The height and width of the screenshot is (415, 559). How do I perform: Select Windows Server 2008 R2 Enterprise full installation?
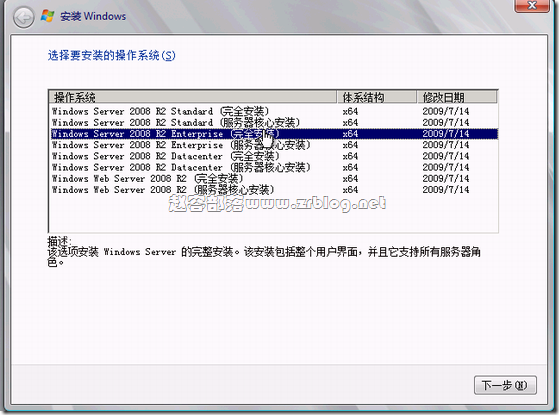(x=274, y=134)
